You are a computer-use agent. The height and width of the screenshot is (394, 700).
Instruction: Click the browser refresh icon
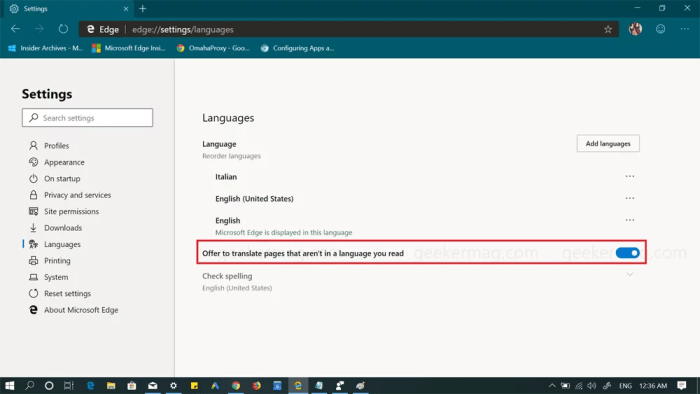coord(63,29)
